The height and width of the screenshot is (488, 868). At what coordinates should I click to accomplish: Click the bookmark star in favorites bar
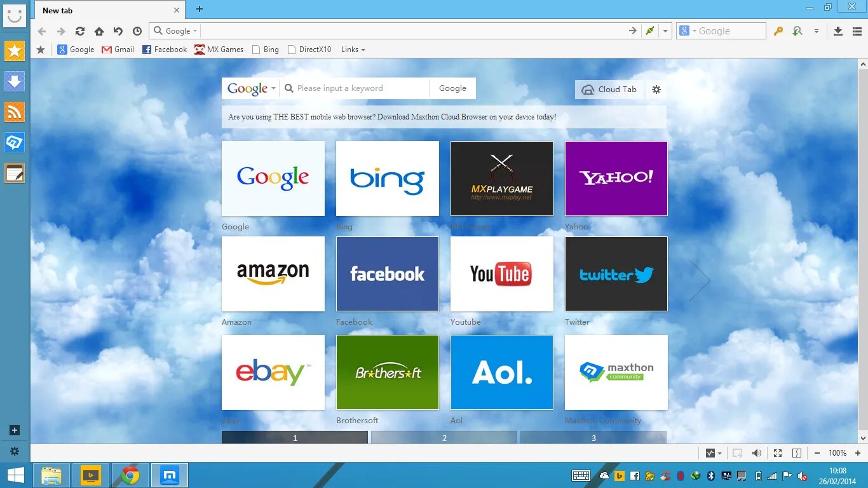tap(41, 50)
